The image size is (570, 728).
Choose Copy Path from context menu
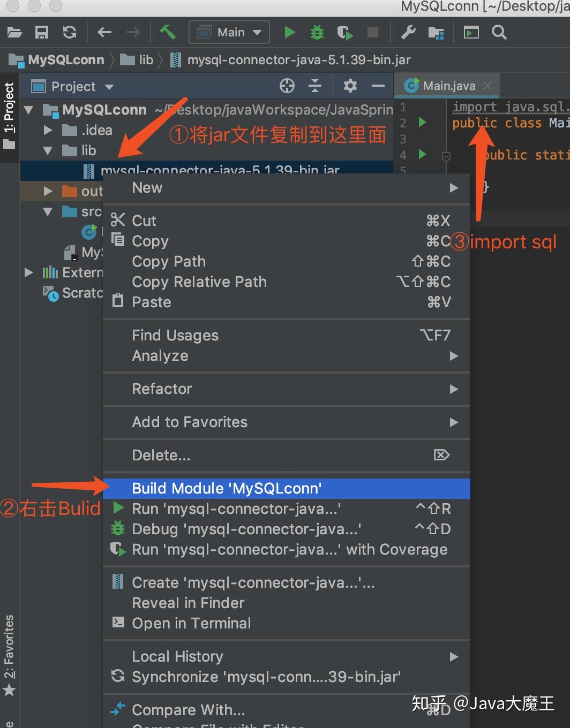tap(169, 261)
